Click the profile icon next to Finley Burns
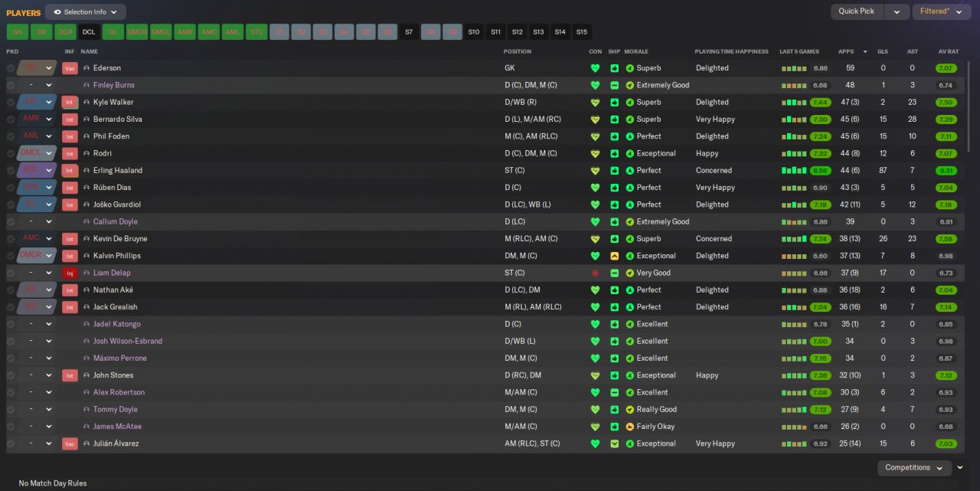Screen dimensions: 980x491 (x=87, y=85)
